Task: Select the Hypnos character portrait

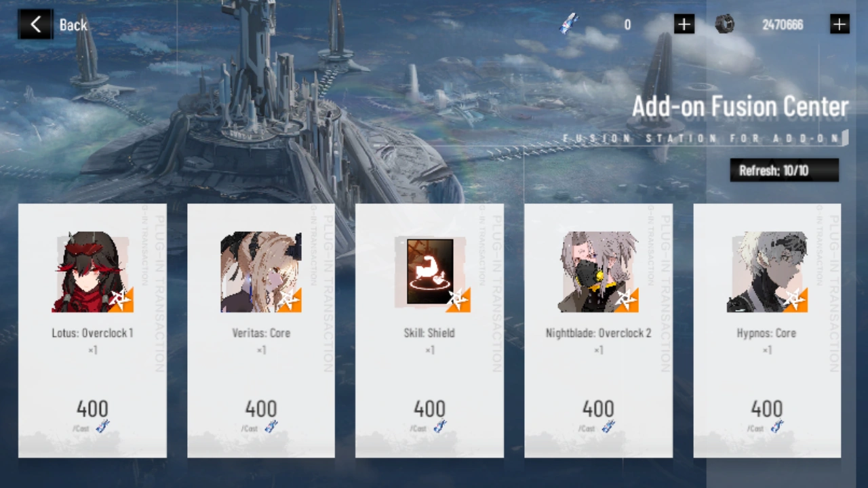Action: (x=767, y=272)
